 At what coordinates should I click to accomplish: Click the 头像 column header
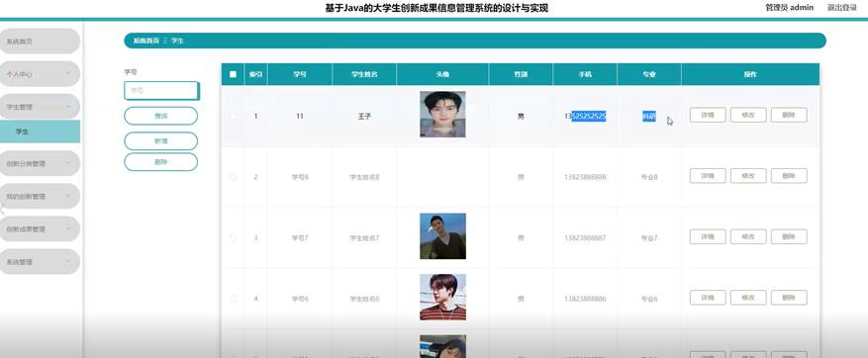(x=442, y=74)
